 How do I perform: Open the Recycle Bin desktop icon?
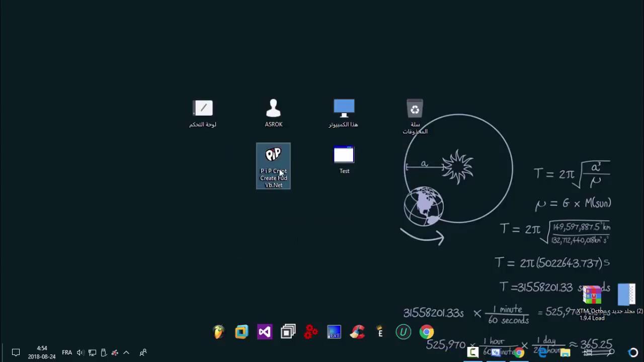pyautogui.click(x=415, y=117)
